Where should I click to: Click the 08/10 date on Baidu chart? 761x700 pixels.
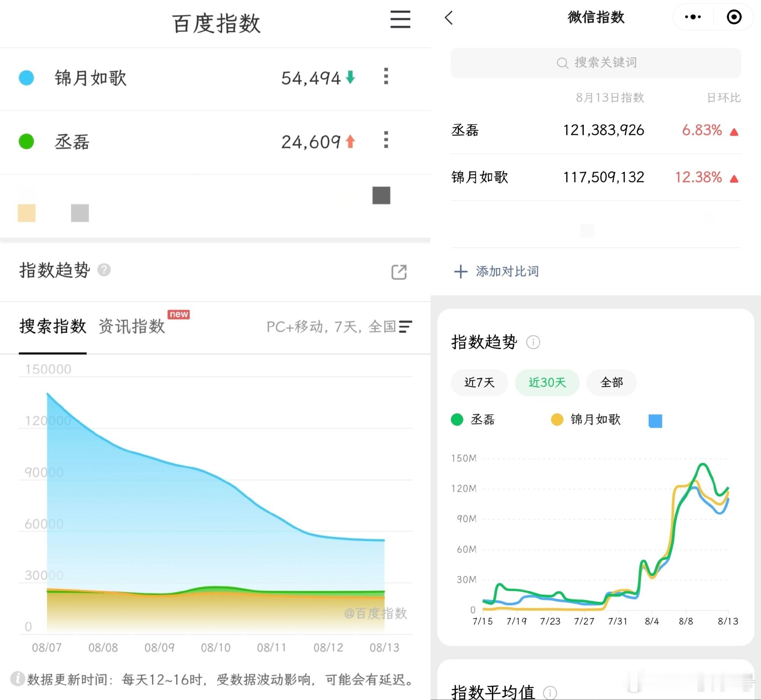pyautogui.click(x=216, y=647)
